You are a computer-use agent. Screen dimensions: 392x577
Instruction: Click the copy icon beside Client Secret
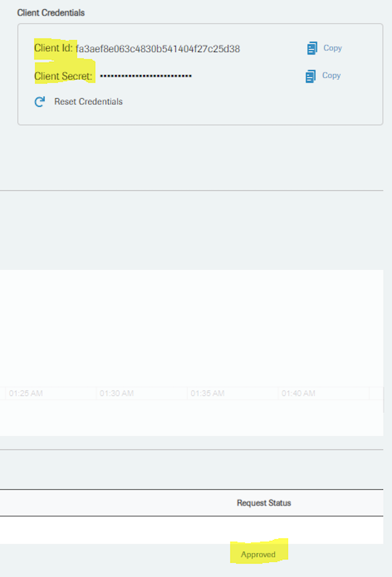[x=311, y=76]
